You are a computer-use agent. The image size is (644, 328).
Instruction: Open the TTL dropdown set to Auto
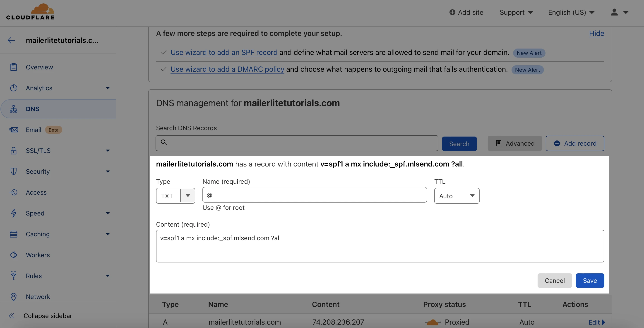pyautogui.click(x=457, y=196)
